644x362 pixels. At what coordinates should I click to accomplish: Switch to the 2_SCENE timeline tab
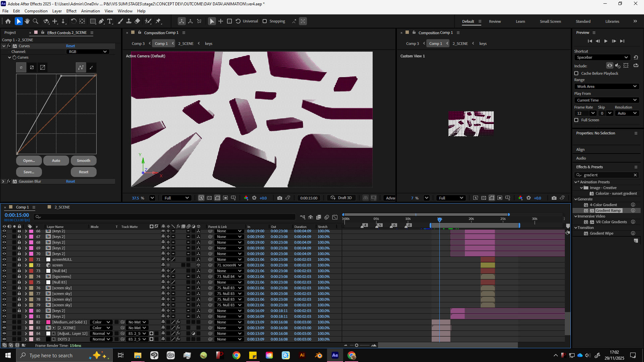[x=62, y=207]
